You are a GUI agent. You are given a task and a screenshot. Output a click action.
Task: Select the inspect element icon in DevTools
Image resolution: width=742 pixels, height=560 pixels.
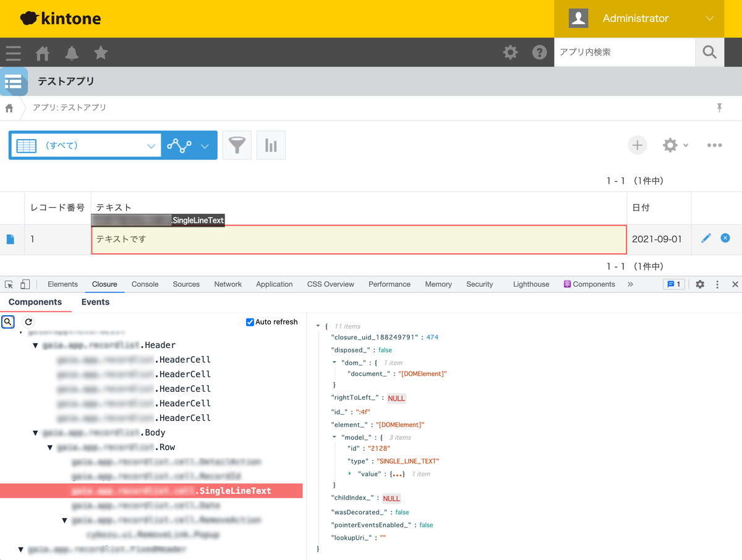coord(9,284)
